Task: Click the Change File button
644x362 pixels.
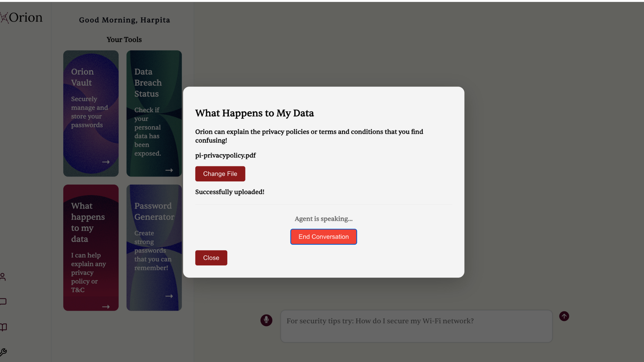Action: point(220,174)
